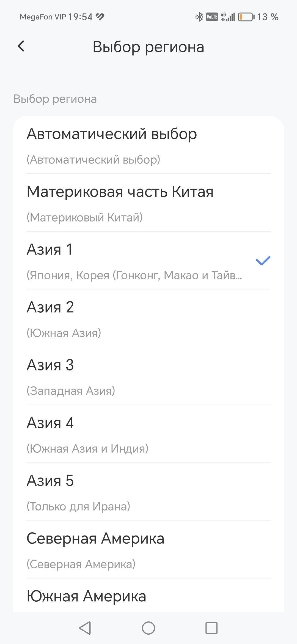297x644 pixels.
Task: Open recent apps square button
Action: tap(211, 628)
